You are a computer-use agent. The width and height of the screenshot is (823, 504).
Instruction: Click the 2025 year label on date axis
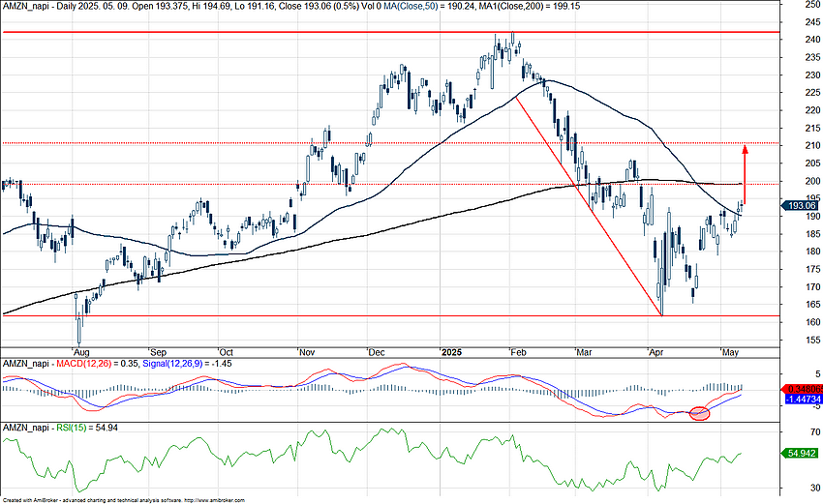click(452, 352)
